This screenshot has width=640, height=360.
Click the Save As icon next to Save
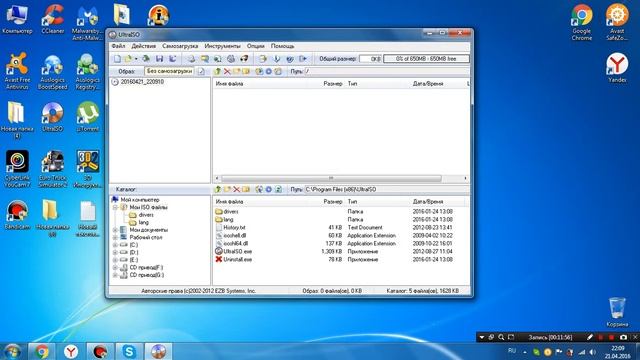[172, 59]
